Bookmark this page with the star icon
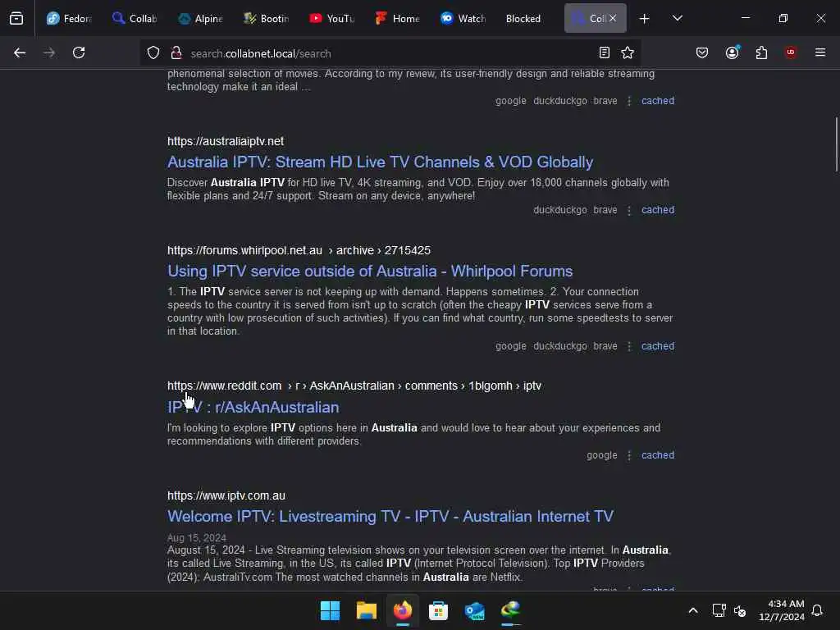Screen dimensions: 840x630 coord(628,52)
